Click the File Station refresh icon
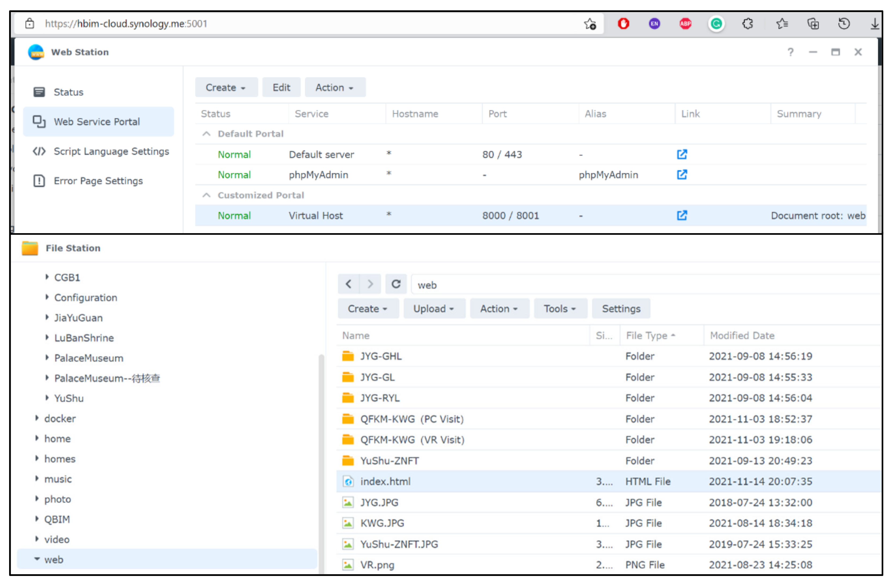 click(396, 285)
